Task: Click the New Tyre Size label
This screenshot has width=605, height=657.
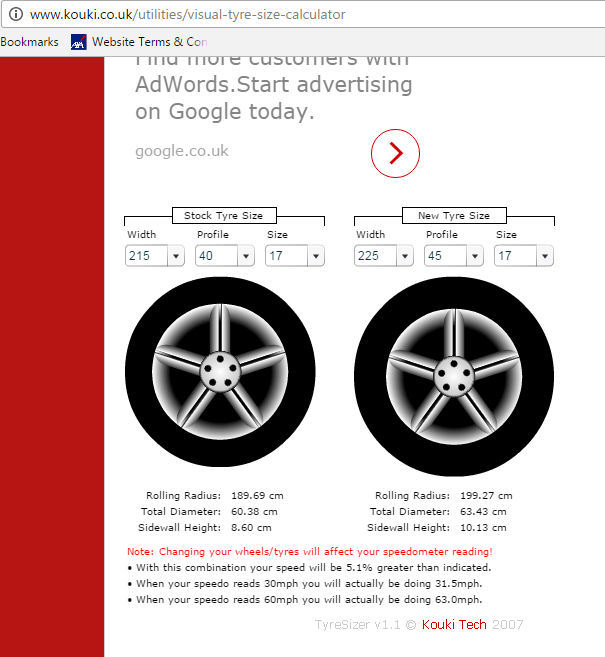Action: (x=454, y=215)
